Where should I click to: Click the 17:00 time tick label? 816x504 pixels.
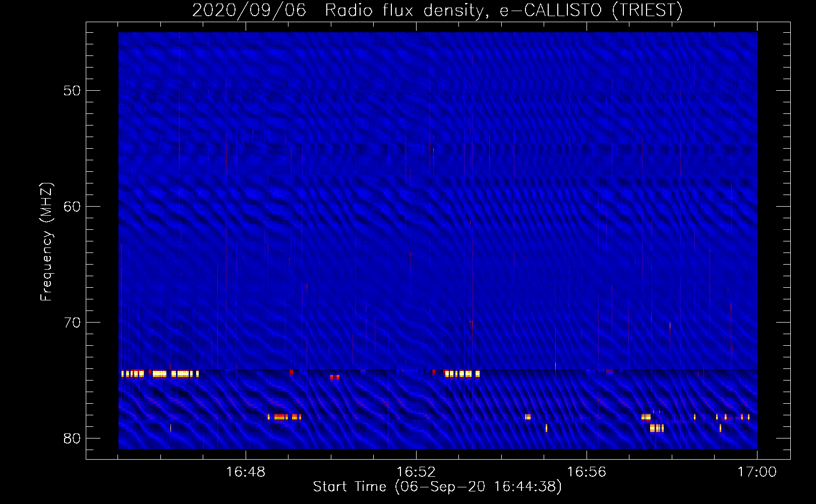(757, 472)
